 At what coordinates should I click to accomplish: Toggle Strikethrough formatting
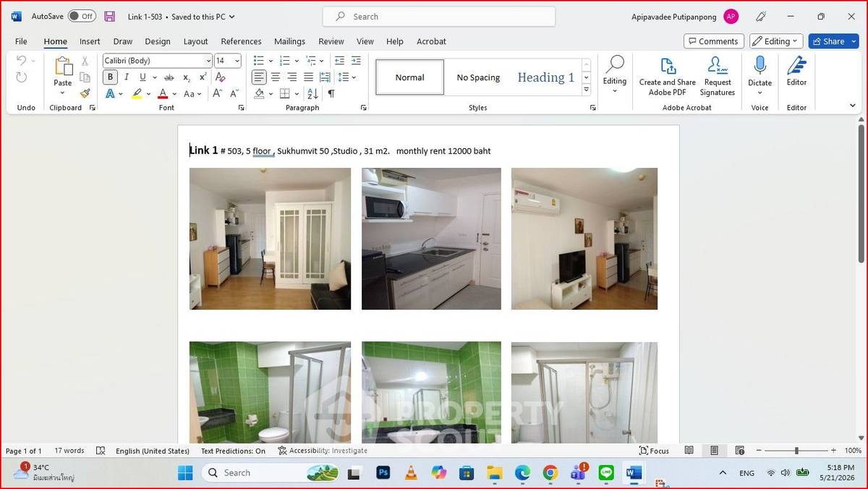(x=169, y=77)
